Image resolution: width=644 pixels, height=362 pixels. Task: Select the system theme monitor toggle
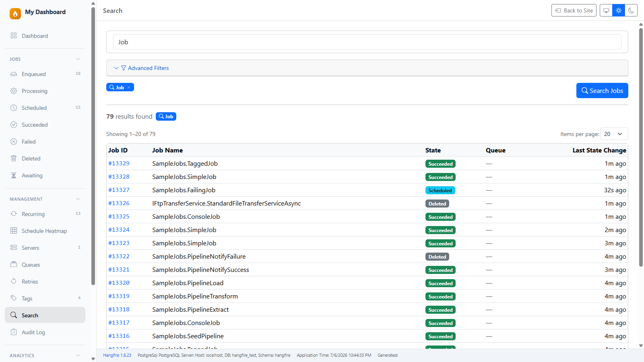606,10
